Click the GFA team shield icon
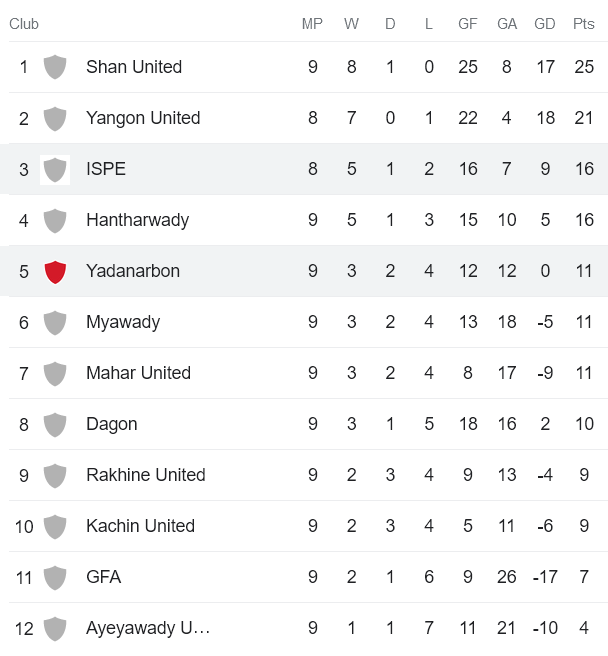 pyautogui.click(x=55, y=577)
